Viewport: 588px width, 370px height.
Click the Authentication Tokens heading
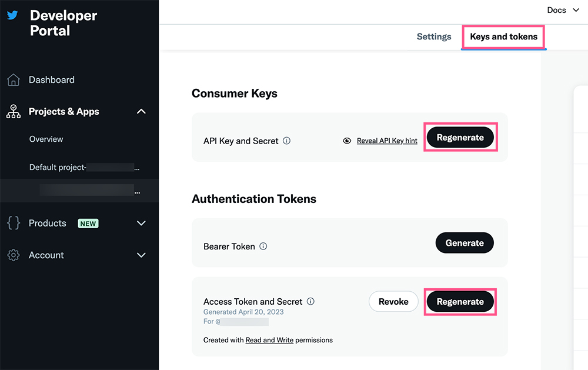pyautogui.click(x=254, y=199)
